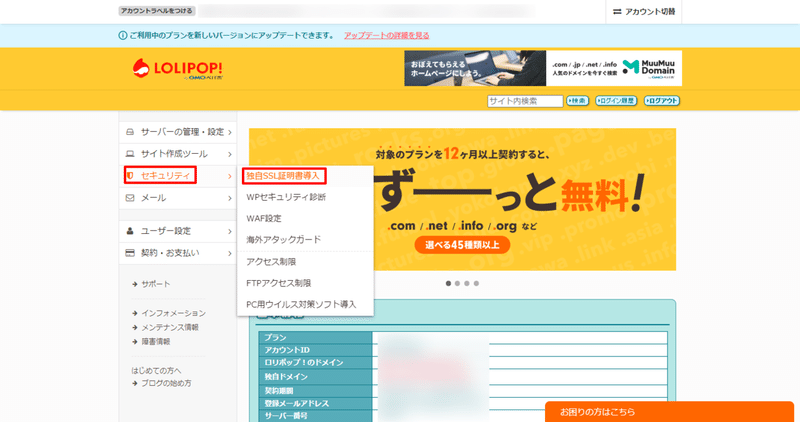The width and height of the screenshot is (800, 422).
Task: Open the インフォメーション link
Action: 173,313
